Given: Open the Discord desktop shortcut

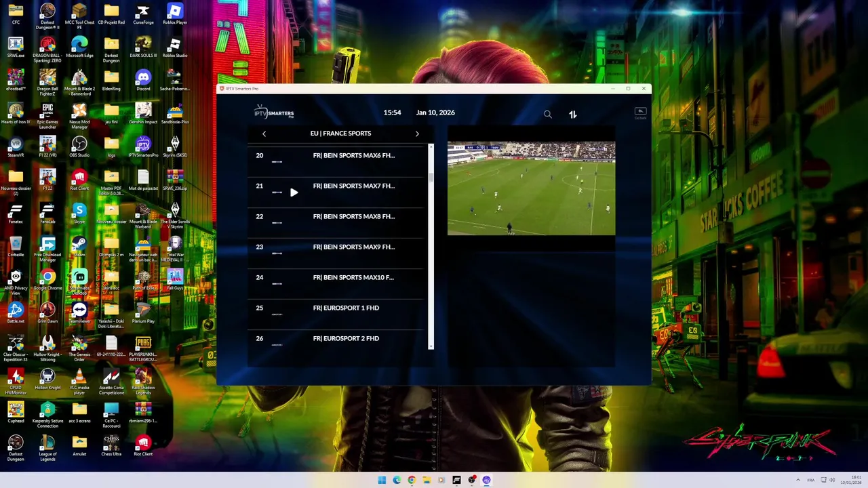Looking at the screenshot, I should [143, 81].
